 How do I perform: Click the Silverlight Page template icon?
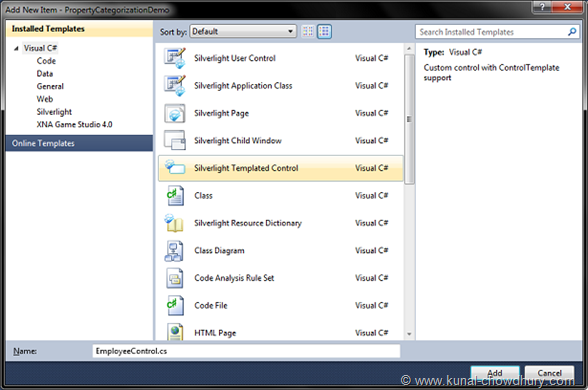tap(175, 113)
